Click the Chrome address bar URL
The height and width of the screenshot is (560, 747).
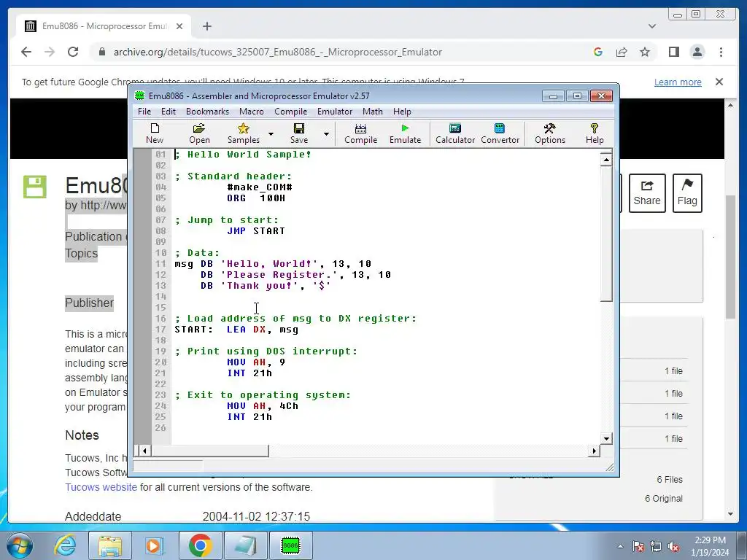(277, 52)
